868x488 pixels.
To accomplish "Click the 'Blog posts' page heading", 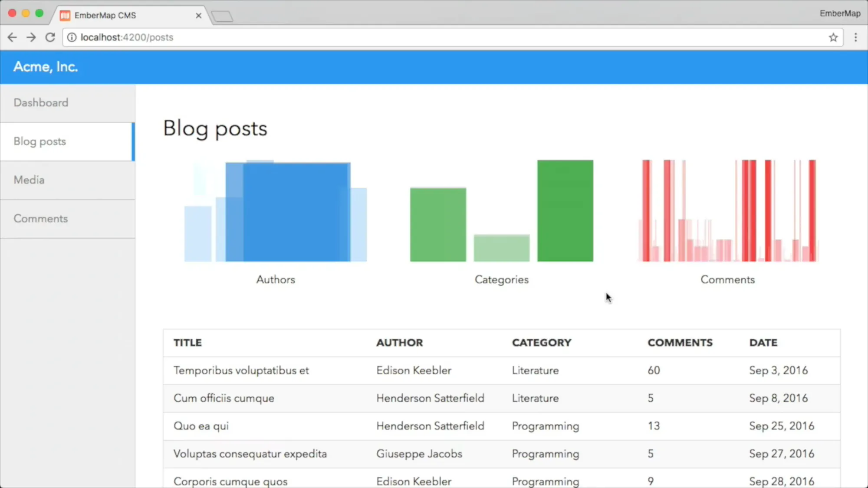I will 215,129.
